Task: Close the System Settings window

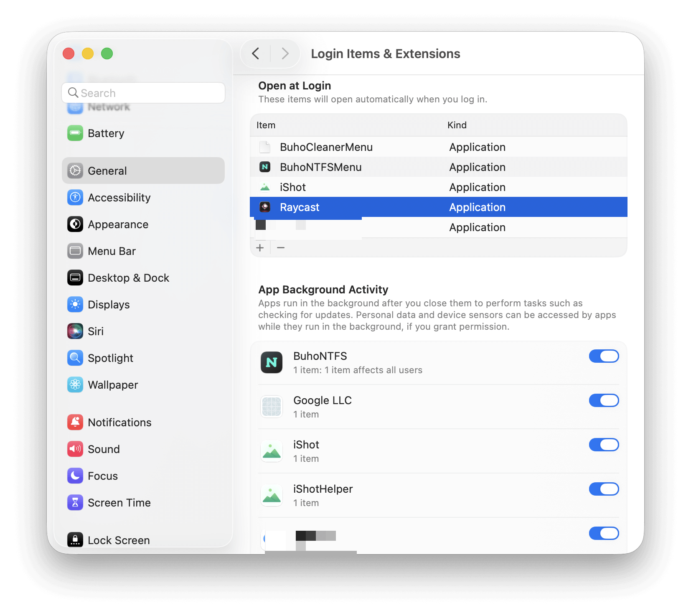Action: click(69, 53)
